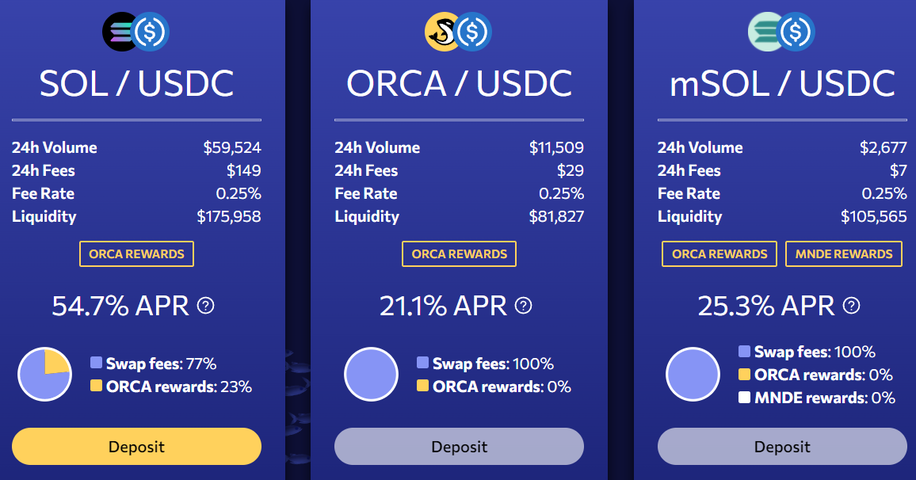Image resolution: width=916 pixels, height=480 pixels.
Task: Click white MNDE rewards legend swatch
Action: click(x=744, y=398)
